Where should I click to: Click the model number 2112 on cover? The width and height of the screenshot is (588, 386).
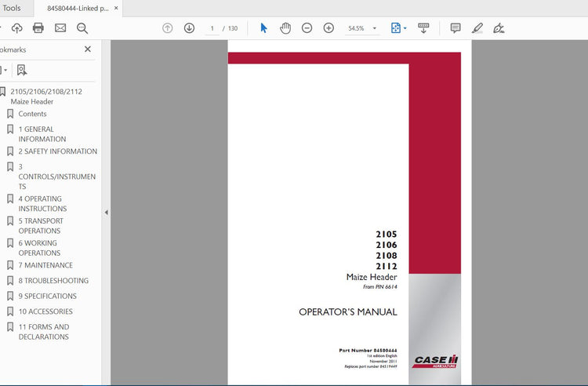pyautogui.click(x=387, y=266)
